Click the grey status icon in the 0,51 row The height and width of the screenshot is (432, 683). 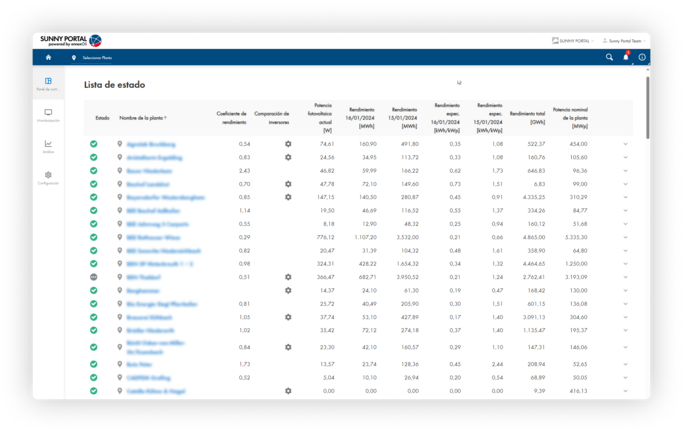(93, 277)
